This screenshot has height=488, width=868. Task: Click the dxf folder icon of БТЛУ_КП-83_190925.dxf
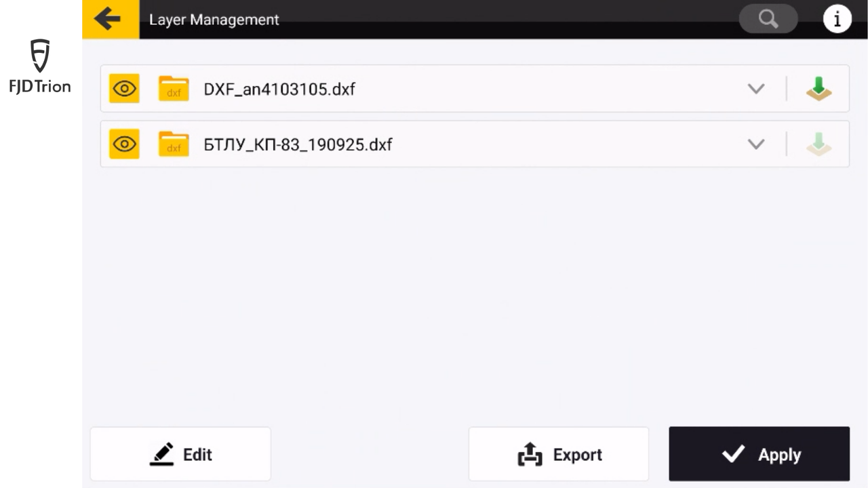tap(174, 144)
